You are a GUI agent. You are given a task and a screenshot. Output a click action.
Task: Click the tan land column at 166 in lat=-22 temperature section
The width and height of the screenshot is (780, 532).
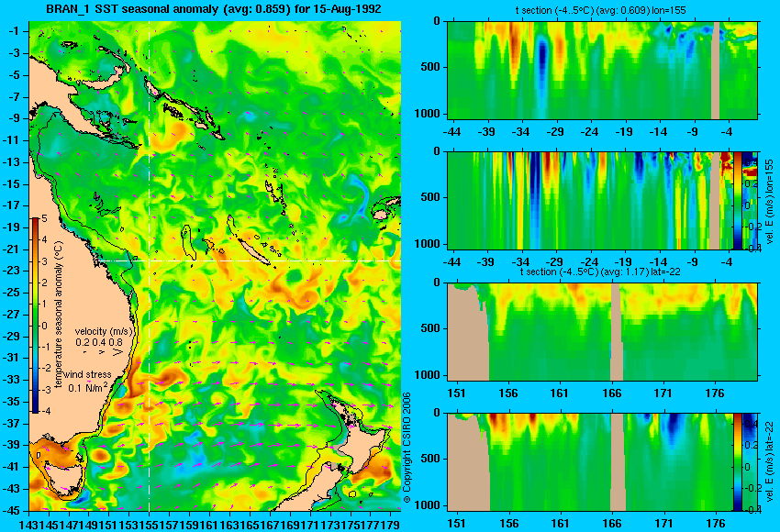(x=617, y=332)
